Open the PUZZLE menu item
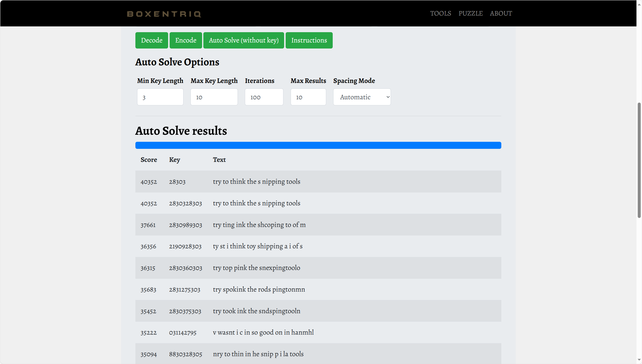642x364 pixels. click(x=470, y=13)
